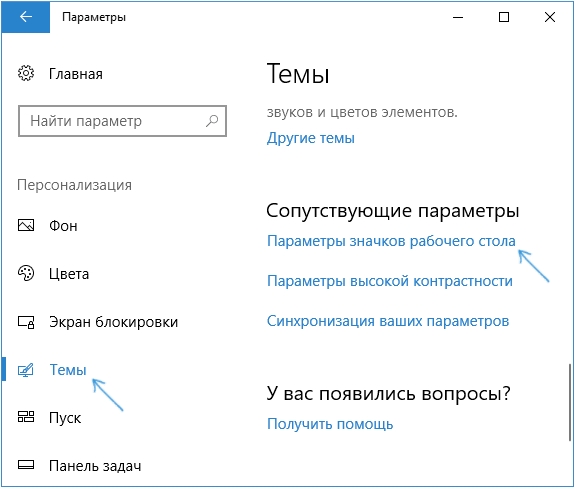This screenshot has width=576, height=489.
Task: Click the search magnifier icon
Action: point(212,121)
